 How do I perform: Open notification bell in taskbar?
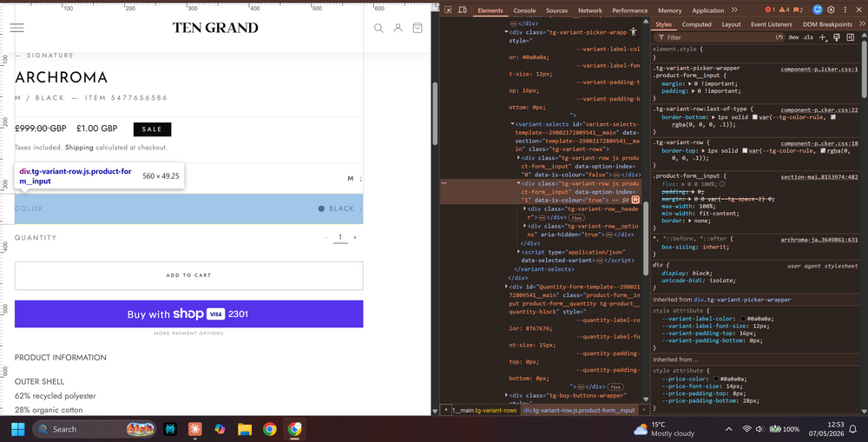pyautogui.click(x=853, y=429)
